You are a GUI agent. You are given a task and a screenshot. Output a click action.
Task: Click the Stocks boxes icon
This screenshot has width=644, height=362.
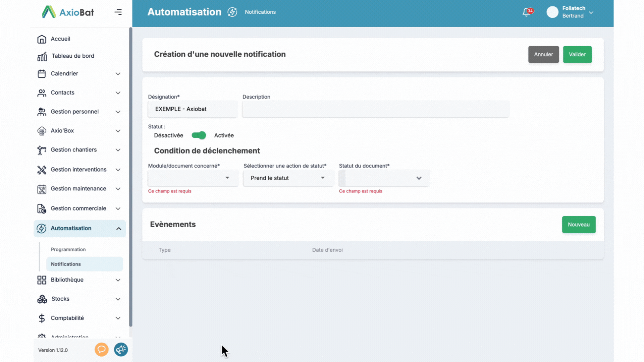42,299
